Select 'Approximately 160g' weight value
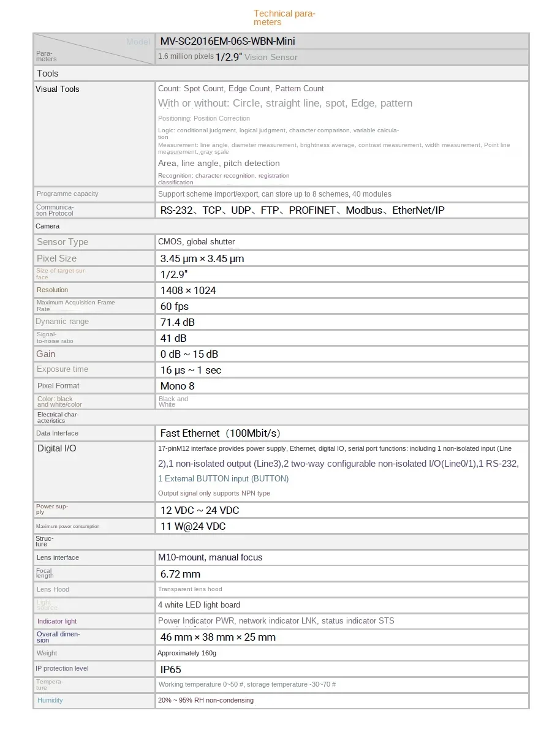Viewport: 560px width, 735px height. pos(186,654)
